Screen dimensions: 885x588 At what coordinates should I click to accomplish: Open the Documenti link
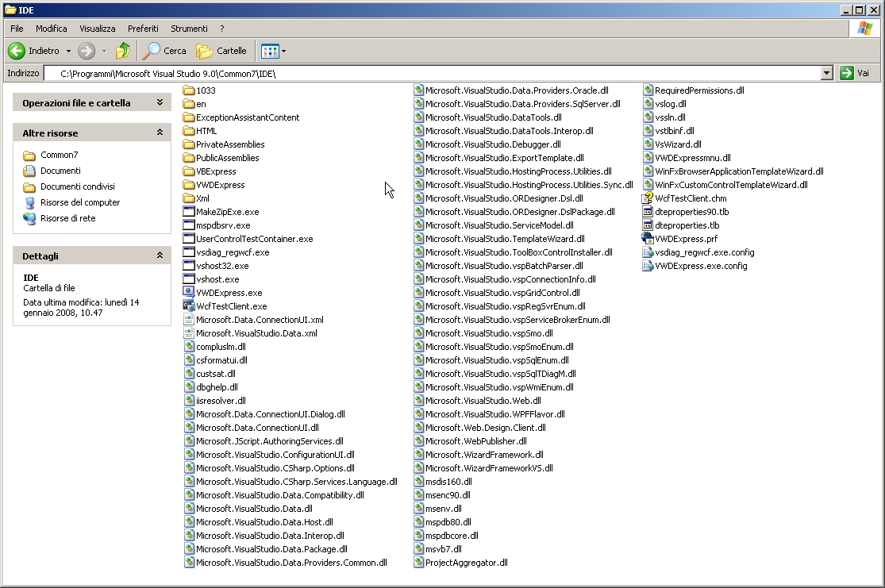(x=60, y=171)
